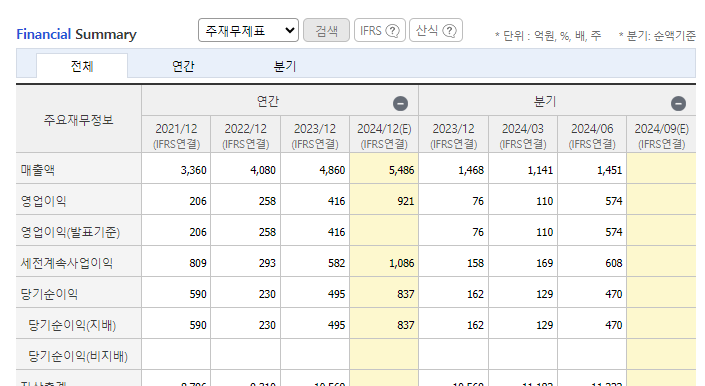Click the 주요재무정보 header cell
Viewport: 705px width, 386px height.
tap(79, 119)
